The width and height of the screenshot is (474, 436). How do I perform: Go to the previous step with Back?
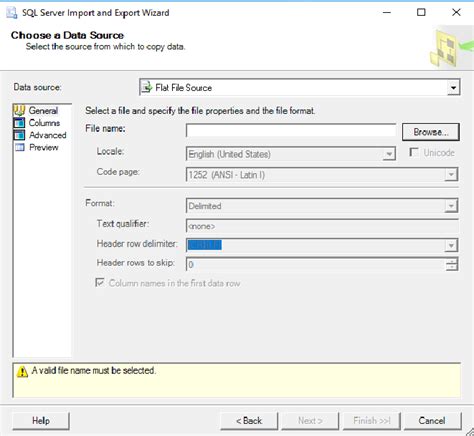(249, 421)
